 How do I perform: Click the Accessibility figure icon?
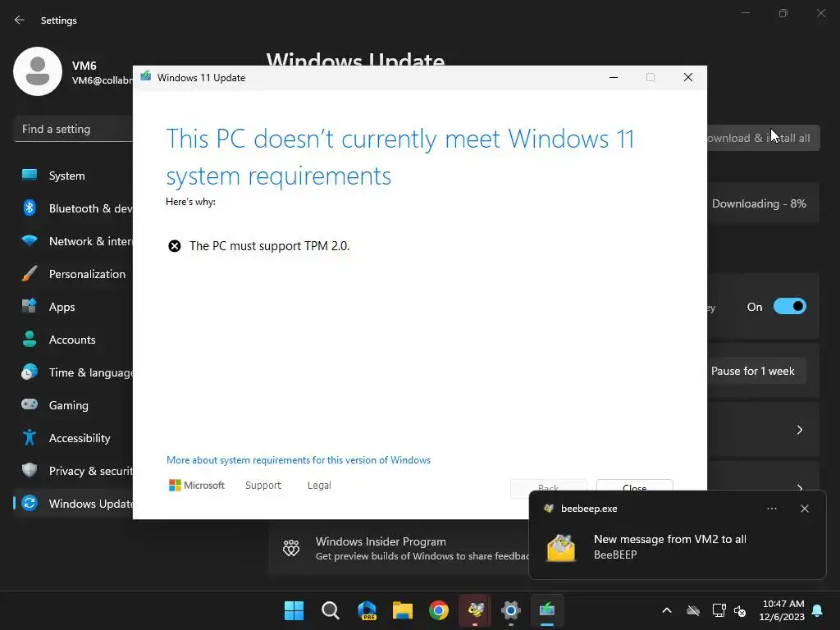(30, 437)
